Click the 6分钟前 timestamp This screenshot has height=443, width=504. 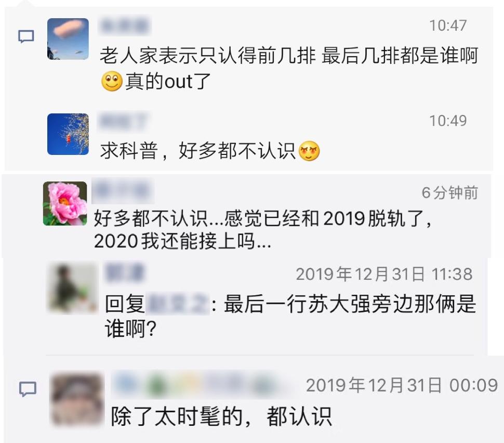coord(449,192)
